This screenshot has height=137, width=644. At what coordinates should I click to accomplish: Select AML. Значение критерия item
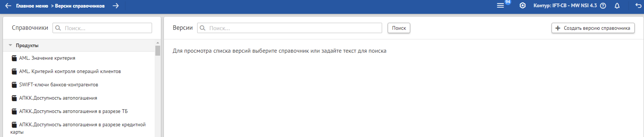[x=47, y=58]
